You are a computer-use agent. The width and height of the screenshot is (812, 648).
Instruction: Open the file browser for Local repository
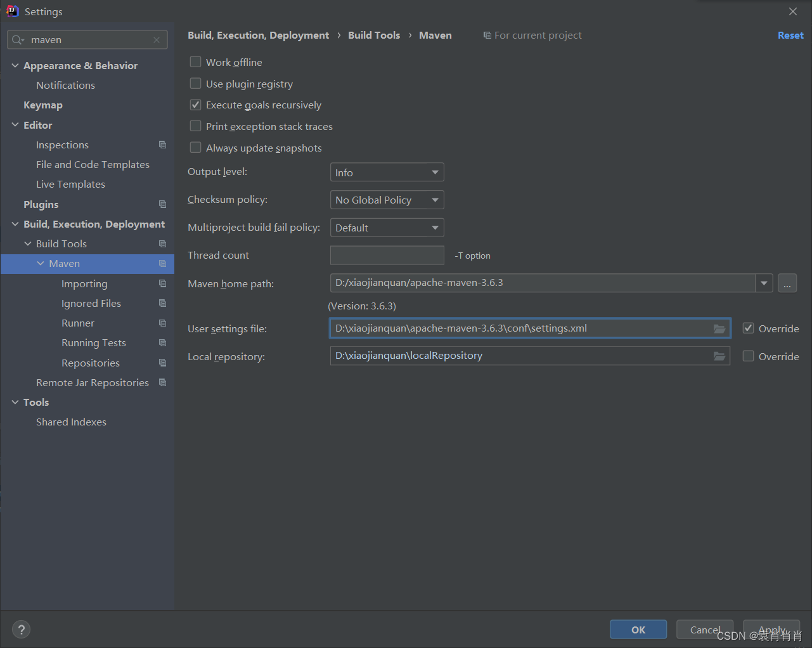[x=719, y=356]
